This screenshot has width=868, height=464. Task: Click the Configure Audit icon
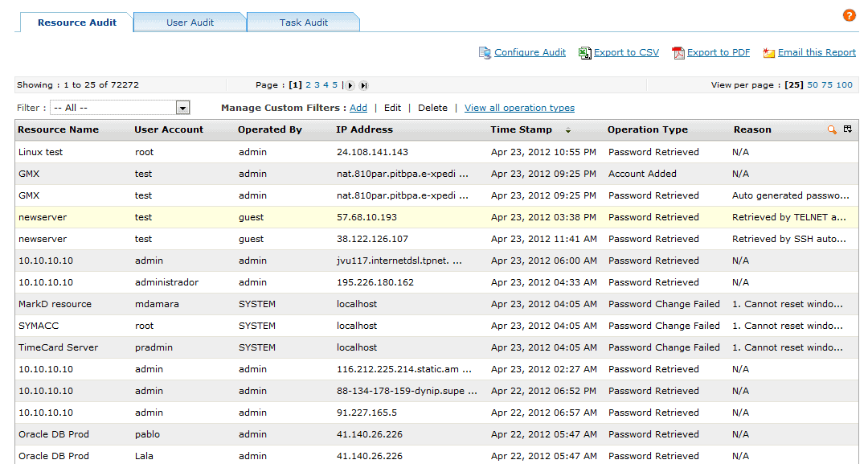click(x=485, y=52)
